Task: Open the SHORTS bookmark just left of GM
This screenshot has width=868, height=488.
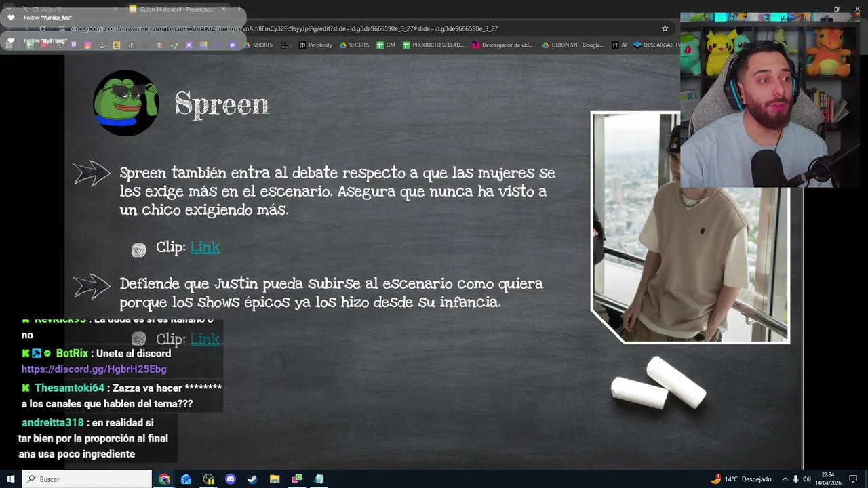Action: pos(354,45)
